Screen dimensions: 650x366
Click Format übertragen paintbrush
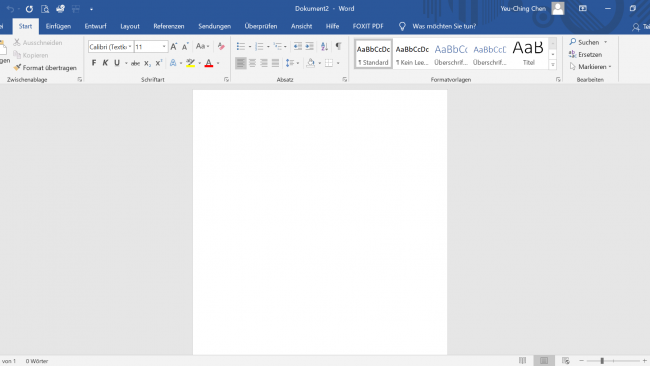click(45, 68)
